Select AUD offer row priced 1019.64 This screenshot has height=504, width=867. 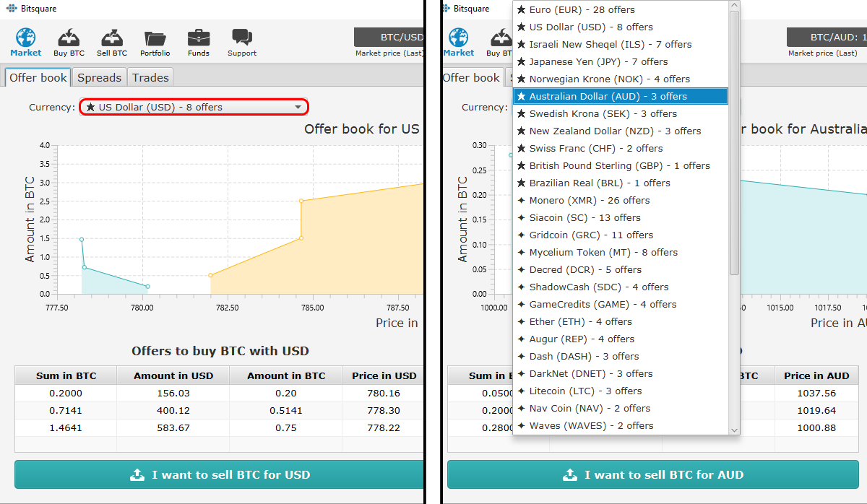(817, 411)
